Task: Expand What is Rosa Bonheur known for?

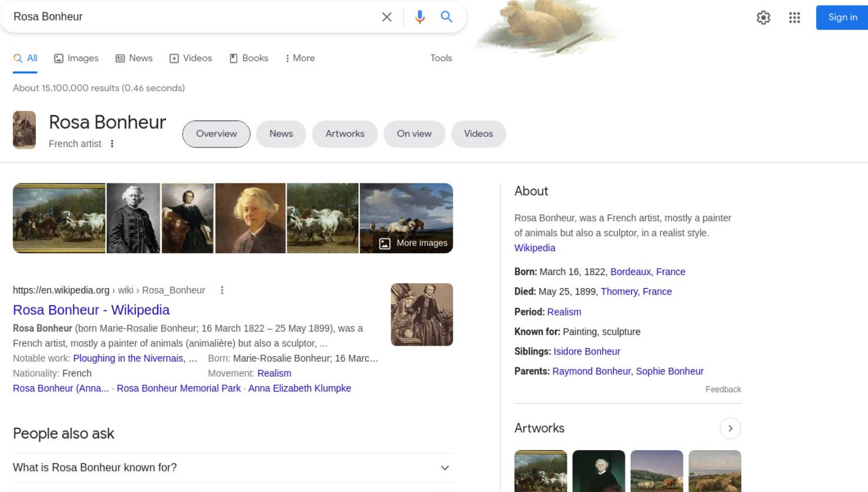Action: click(233, 468)
